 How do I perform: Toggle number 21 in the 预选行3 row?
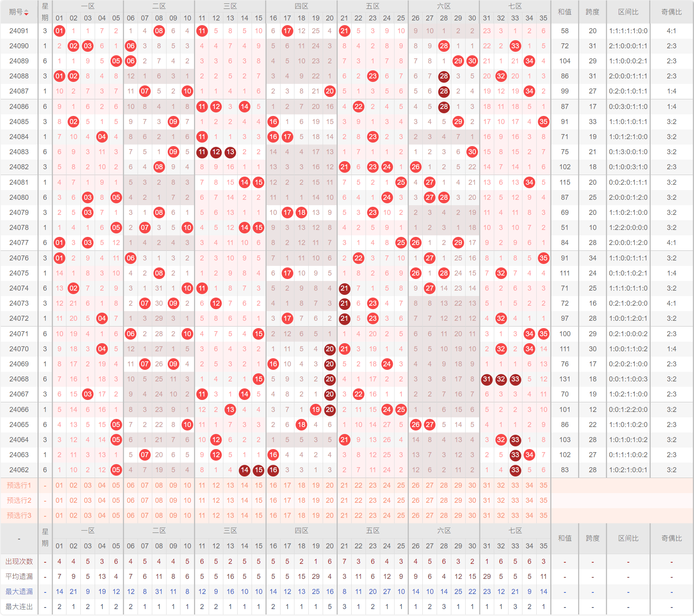point(344,516)
